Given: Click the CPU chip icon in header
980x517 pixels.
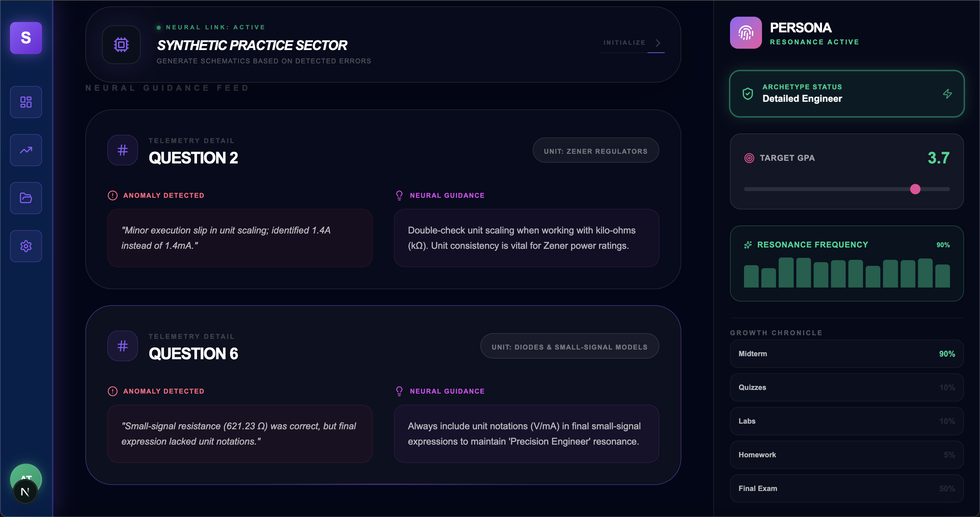Looking at the screenshot, I should (x=121, y=45).
